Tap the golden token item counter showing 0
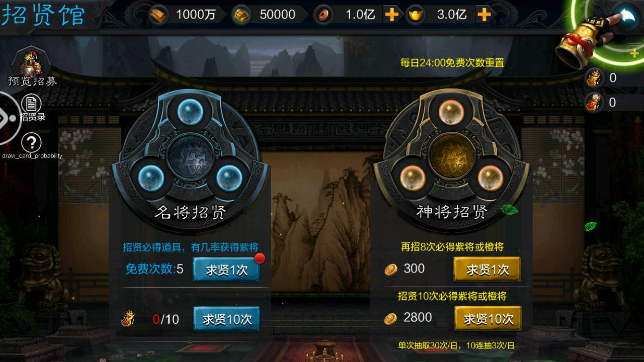 602,77
